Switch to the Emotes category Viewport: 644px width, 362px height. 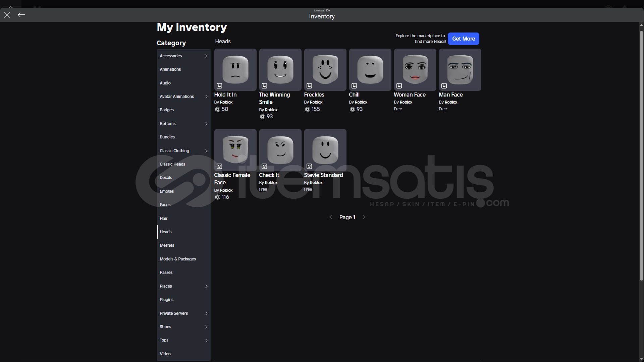[184, 191]
